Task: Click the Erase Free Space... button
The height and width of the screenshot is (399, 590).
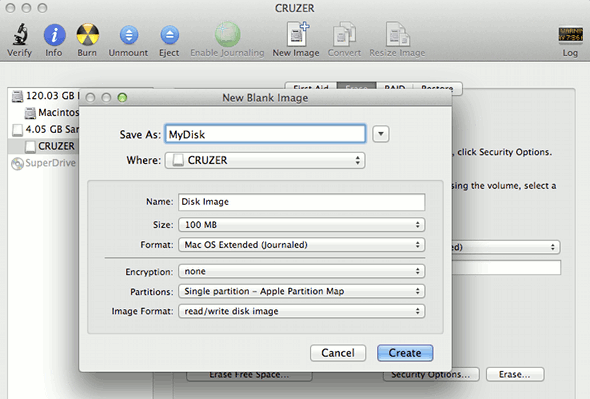Action: (249, 376)
